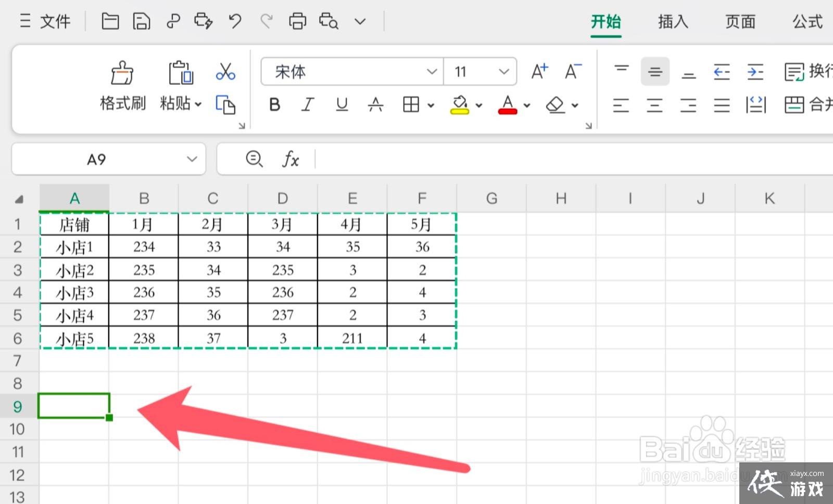Screen dimensions: 833x504
Task: Click cell containing 小店3
Action: 74,292
